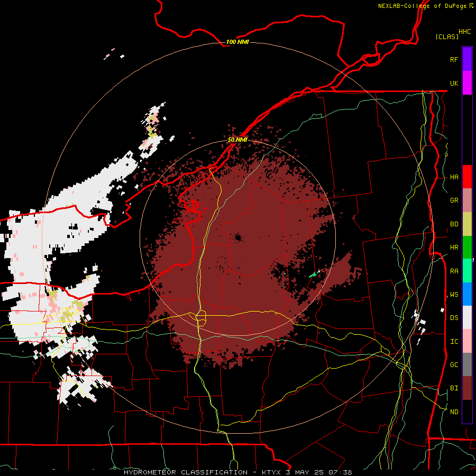Click the WS blue legend swatch

[x=467, y=294]
